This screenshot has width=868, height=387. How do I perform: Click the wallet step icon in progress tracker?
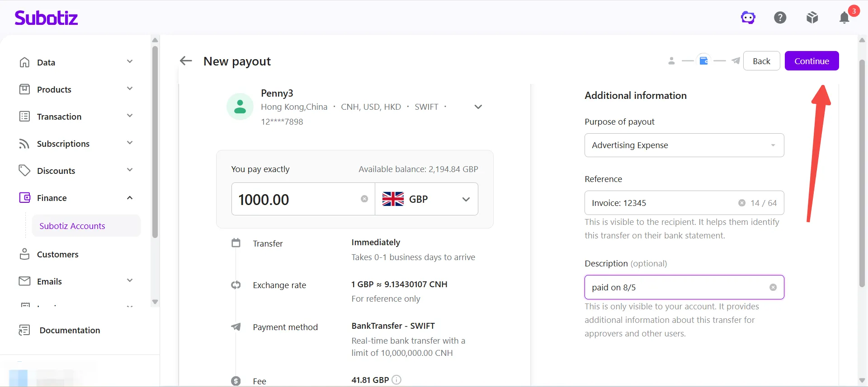pos(703,61)
